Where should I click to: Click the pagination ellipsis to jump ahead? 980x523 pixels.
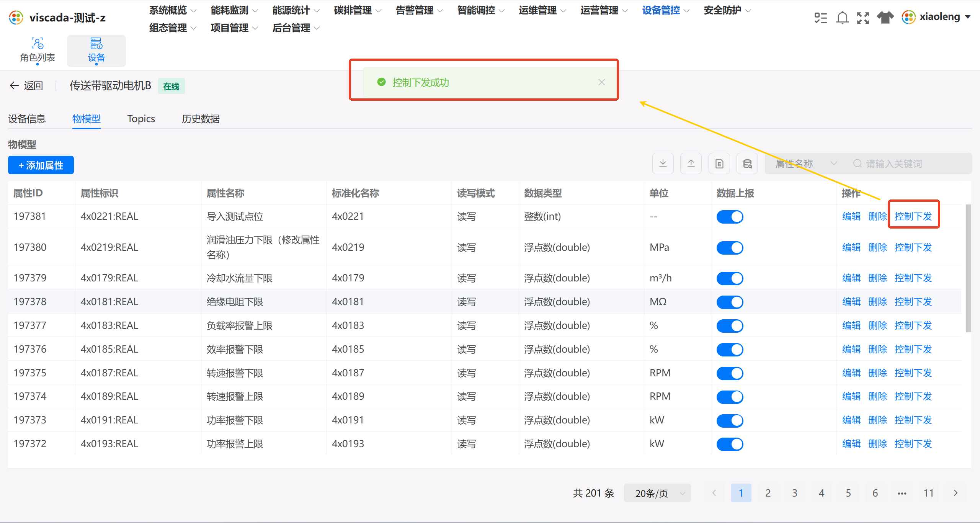click(902, 493)
